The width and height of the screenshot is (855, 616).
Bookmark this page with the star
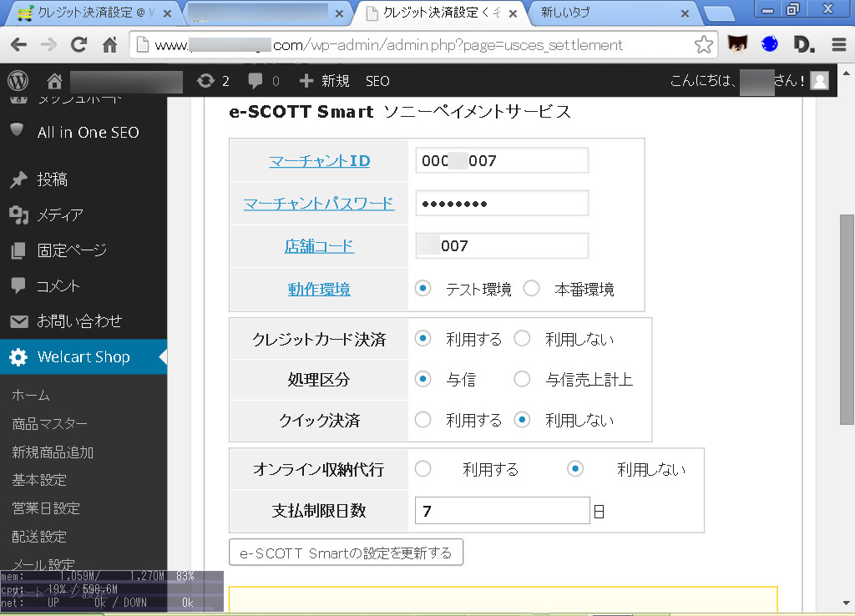[703, 45]
